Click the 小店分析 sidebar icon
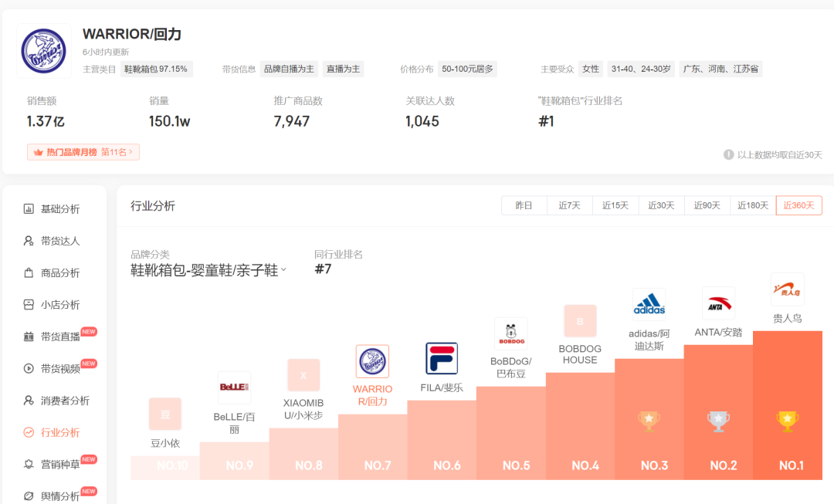The height and width of the screenshot is (504, 834). pyautogui.click(x=59, y=305)
